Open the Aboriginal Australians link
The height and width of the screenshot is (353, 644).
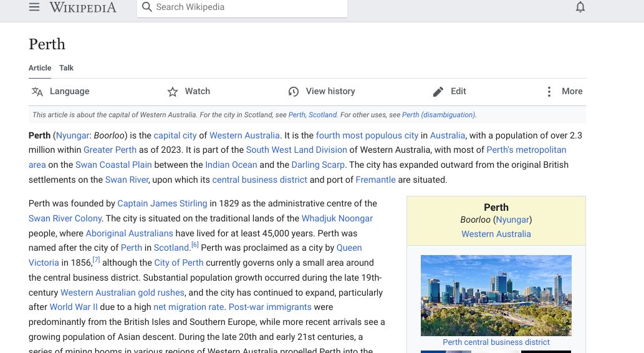tap(130, 233)
